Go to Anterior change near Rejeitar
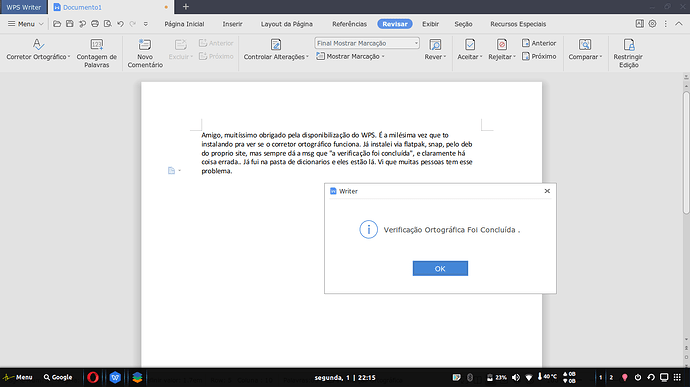Viewport: 690px width, 387px height. [x=539, y=43]
